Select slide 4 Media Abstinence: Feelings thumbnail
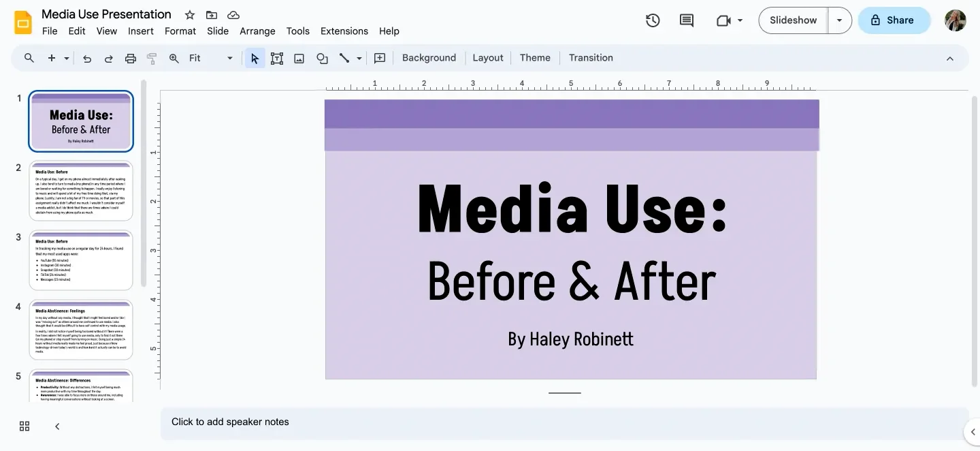Screen dimensions: 980x451 point(81,330)
